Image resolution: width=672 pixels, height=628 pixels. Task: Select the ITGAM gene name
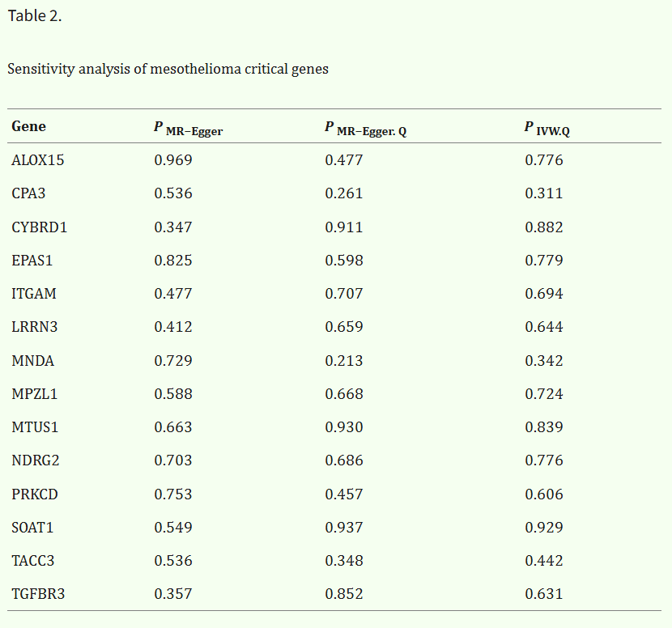tap(34, 294)
